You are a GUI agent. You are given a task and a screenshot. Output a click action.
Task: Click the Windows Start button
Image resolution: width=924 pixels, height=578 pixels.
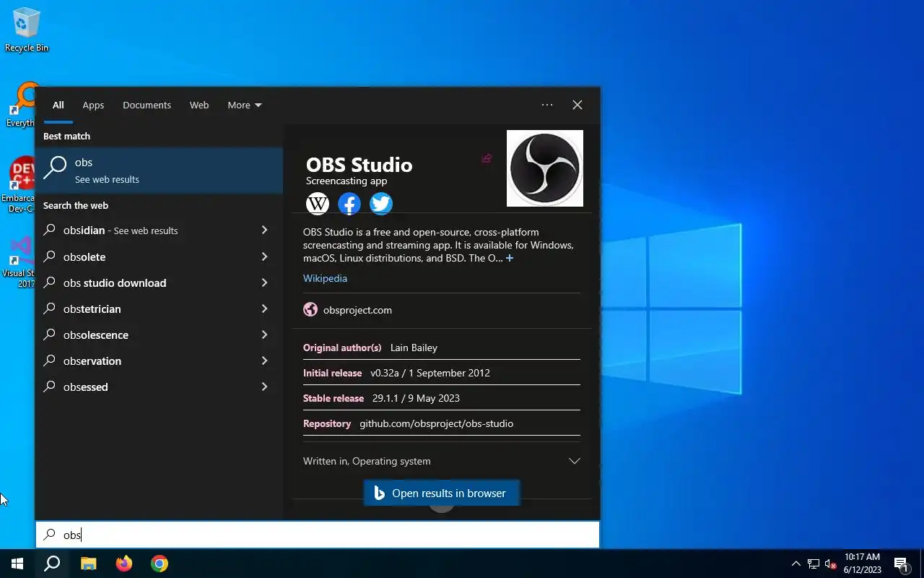(17, 564)
